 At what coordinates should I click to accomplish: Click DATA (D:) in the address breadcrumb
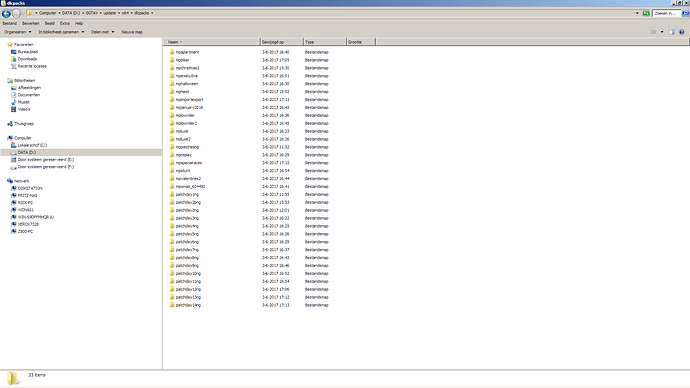[71, 13]
